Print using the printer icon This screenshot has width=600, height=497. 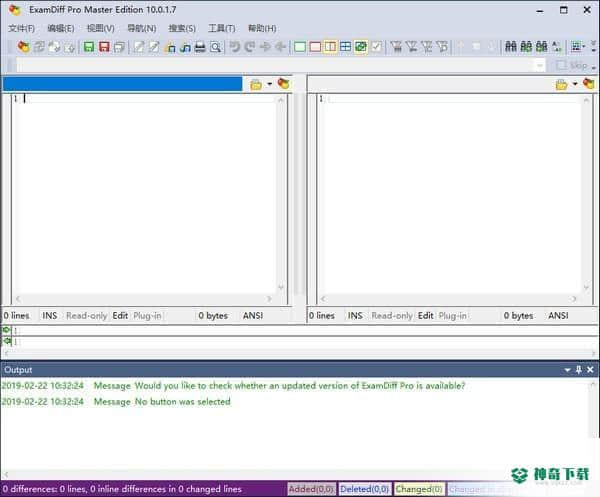click(200, 47)
